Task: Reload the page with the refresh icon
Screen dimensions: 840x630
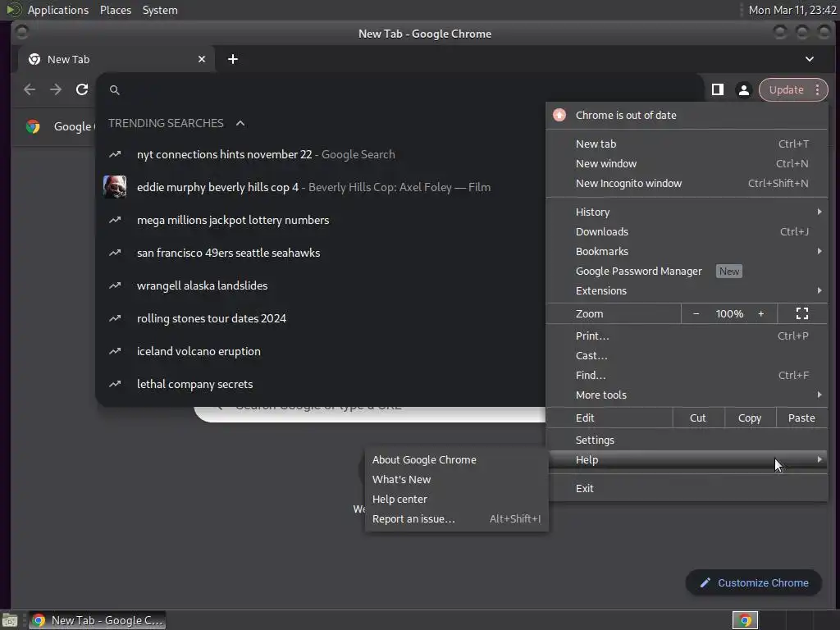Action: [x=82, y=89]
